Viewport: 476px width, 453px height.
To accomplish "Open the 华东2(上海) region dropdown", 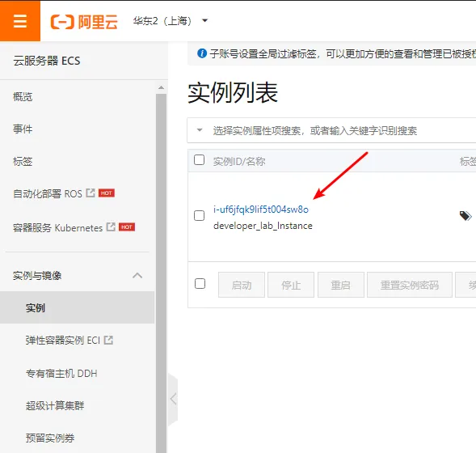I will pos(171,21).
